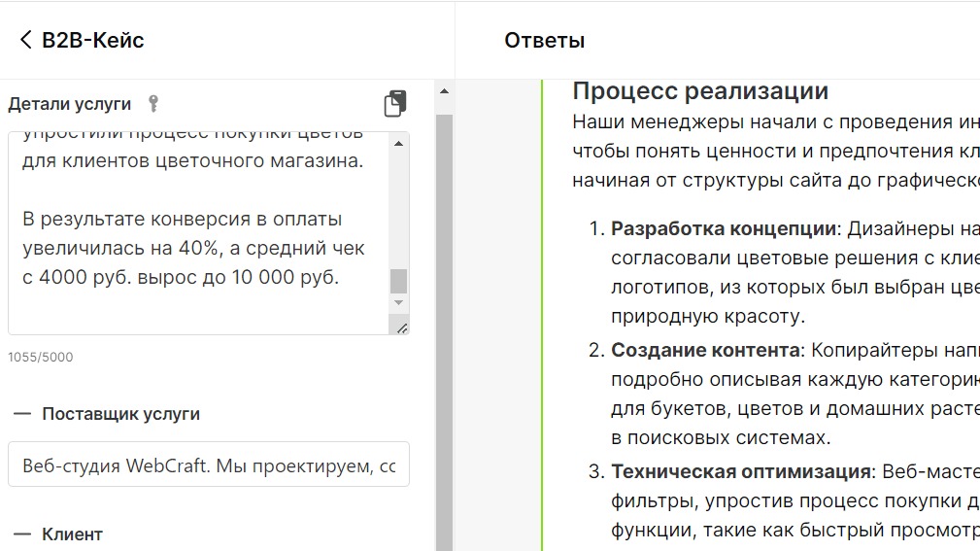Copy Детали услуги text with clipboard icon
This screenshot has width=980, height=551.
pyautogui.click(x=395, y=103)
